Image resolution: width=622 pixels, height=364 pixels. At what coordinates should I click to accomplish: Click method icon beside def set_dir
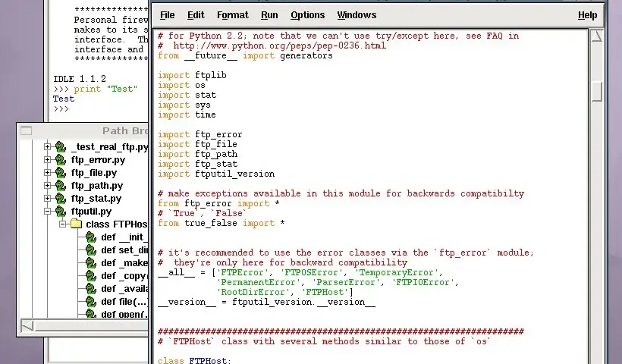(91, 250)
